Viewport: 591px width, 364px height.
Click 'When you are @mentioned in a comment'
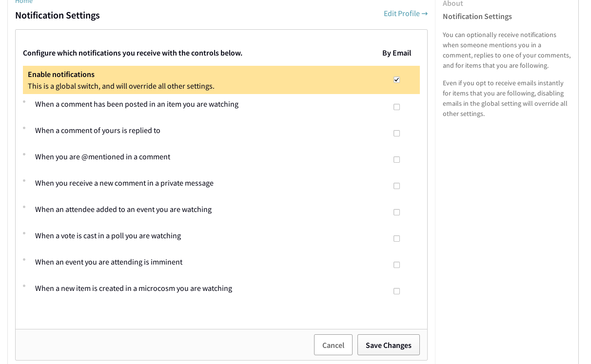point(102,157)
